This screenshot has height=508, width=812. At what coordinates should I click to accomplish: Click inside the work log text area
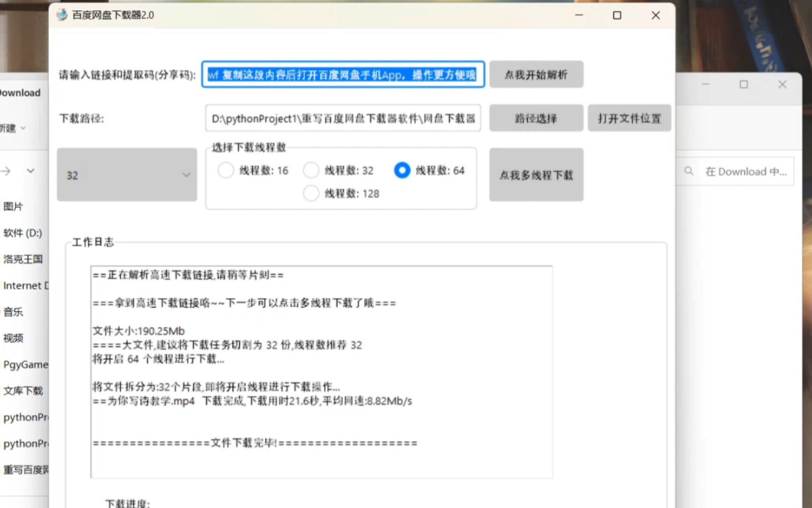(321, 372)
